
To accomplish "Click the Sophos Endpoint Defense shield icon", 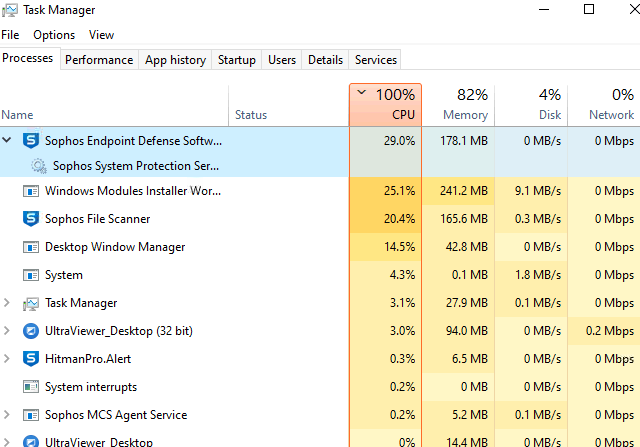I will (x=30, y=141).
